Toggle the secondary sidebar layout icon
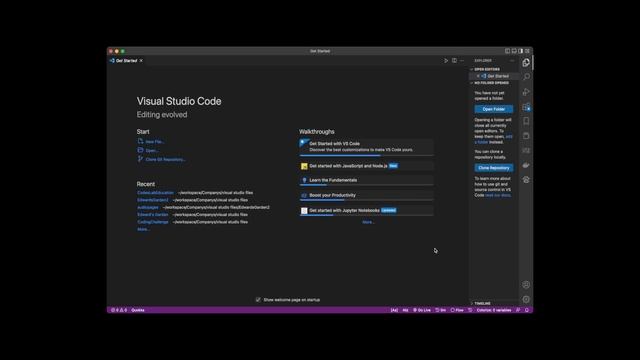This screenshot has height=360, width=640. coord(520,51)
